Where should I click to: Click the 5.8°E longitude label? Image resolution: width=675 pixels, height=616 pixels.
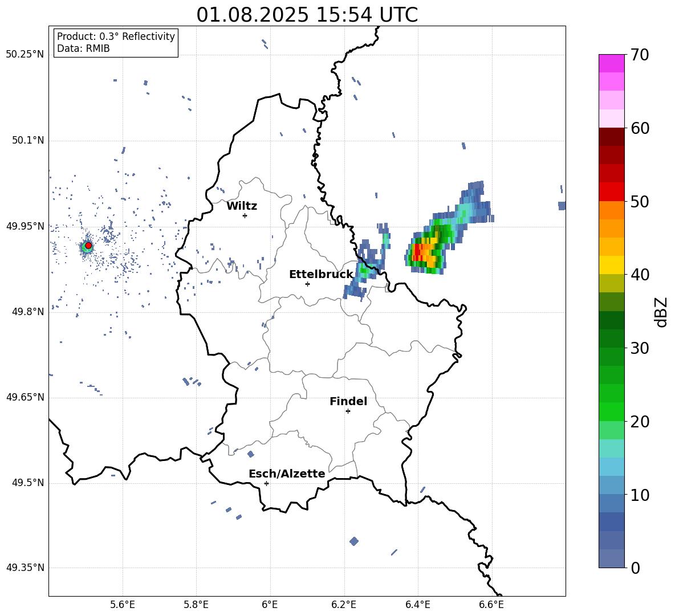point(196,605)
